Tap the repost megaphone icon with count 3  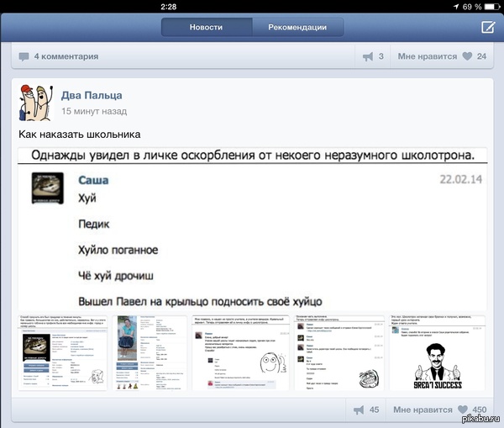tap(368, 56)
